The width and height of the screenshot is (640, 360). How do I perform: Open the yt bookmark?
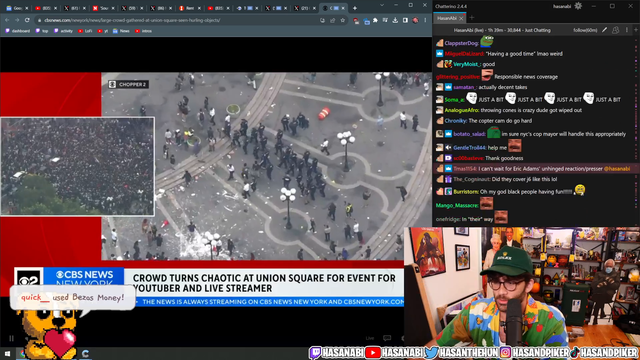103,31
